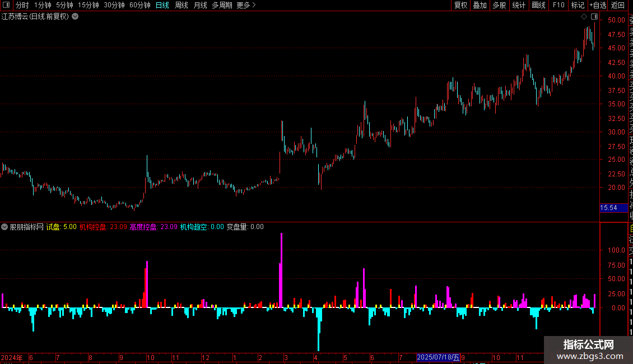Click the 2025/07/18/五 date marker

pos(438,357)
